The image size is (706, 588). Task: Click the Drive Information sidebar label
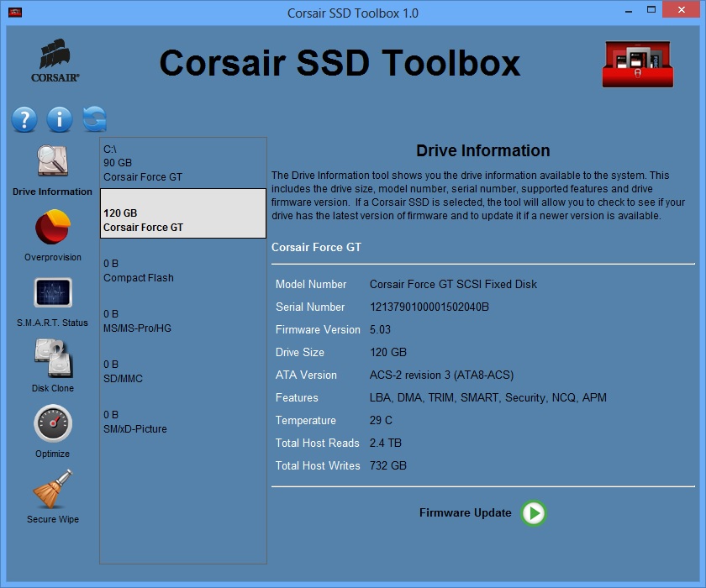pos(52,192)
